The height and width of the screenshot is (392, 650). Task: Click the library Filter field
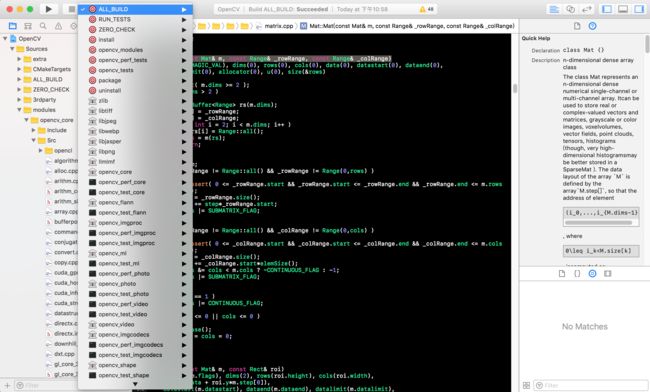[x=590, y=385]
